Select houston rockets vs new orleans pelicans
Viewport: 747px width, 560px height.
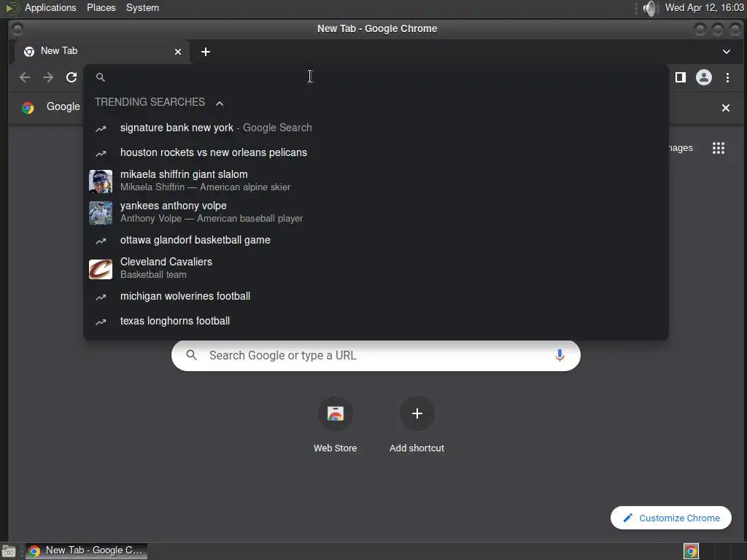click(376, 152)
